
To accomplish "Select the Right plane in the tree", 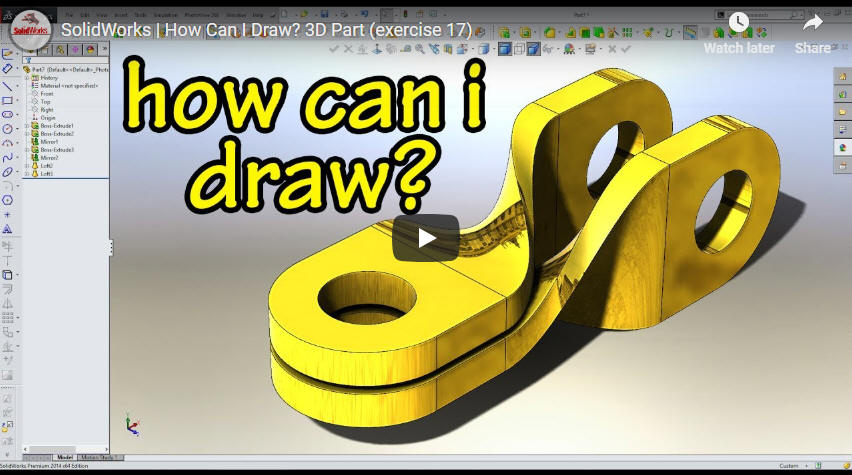I will click(42, 110).
